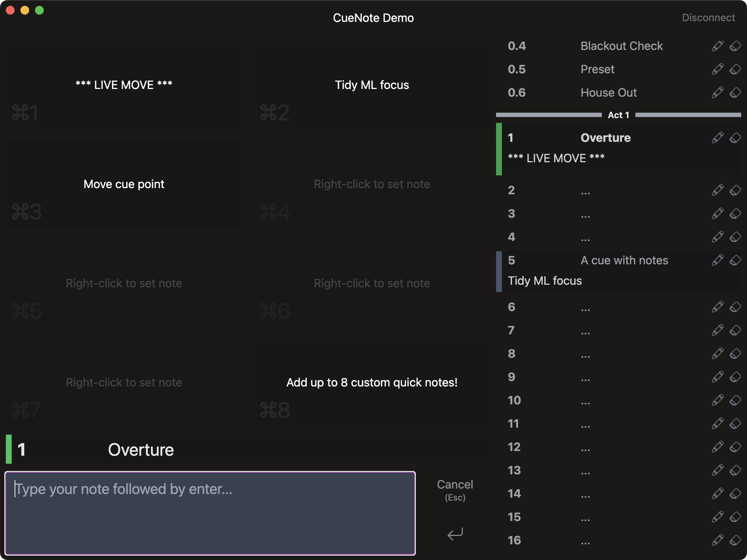Click empty quick note slot ⌘6

click(372, 283)
